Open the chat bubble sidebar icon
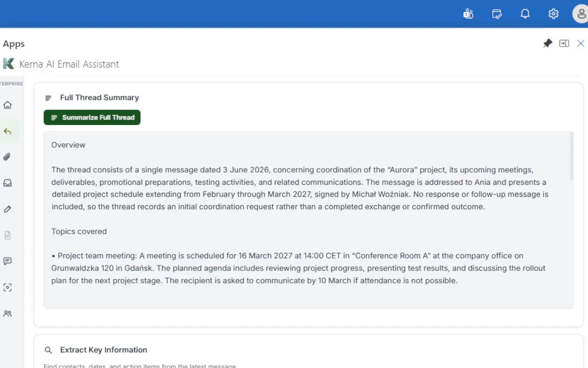 (7, 261)
